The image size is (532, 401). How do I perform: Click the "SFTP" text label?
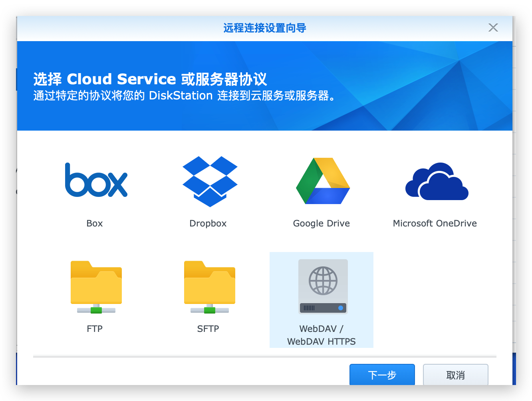tap(208, 329)
